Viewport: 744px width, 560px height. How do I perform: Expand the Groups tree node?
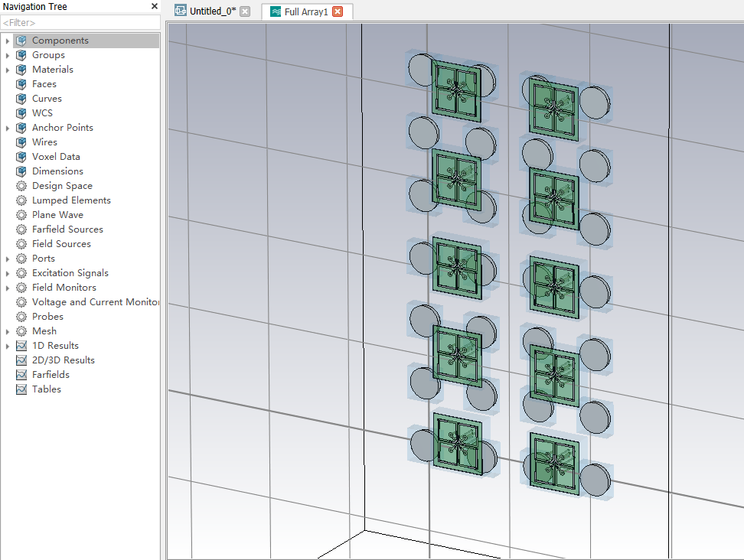point(8,55)
